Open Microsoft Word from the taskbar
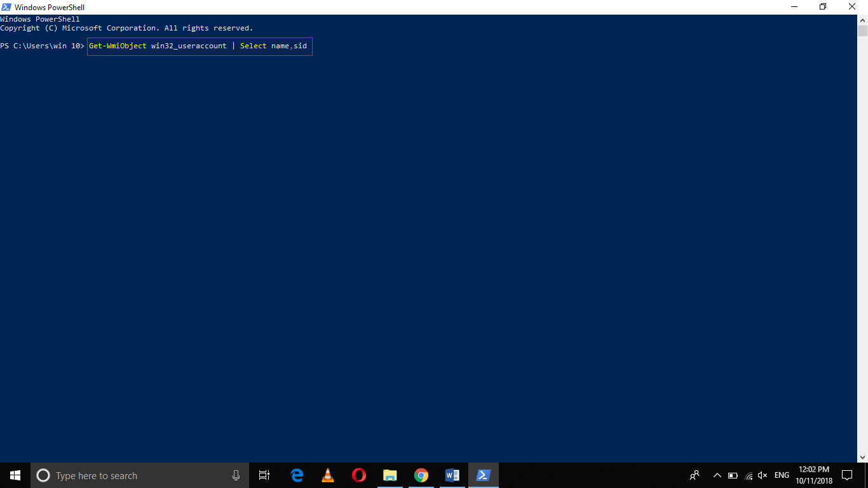 [452, 475]
